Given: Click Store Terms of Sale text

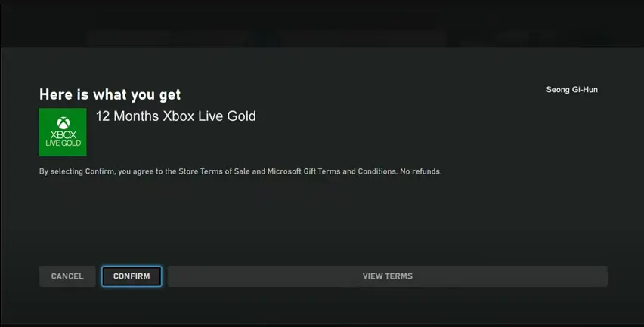Looking at the screenshot, I should (x=214, y=171).
